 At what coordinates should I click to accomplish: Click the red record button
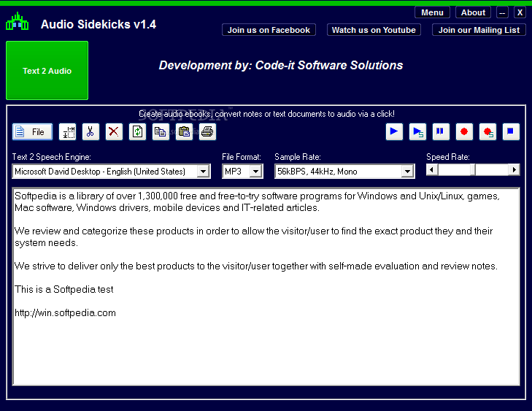tap(464, 131)
